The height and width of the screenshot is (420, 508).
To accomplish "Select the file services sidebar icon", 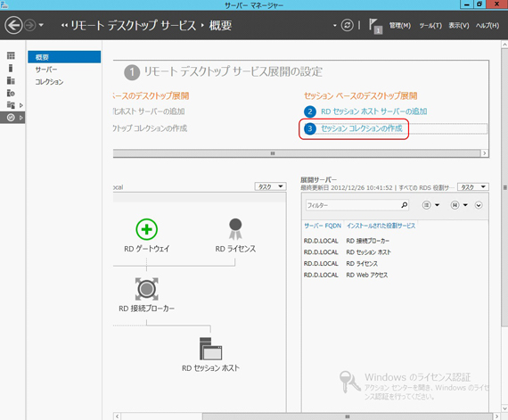I will [11, 105].
